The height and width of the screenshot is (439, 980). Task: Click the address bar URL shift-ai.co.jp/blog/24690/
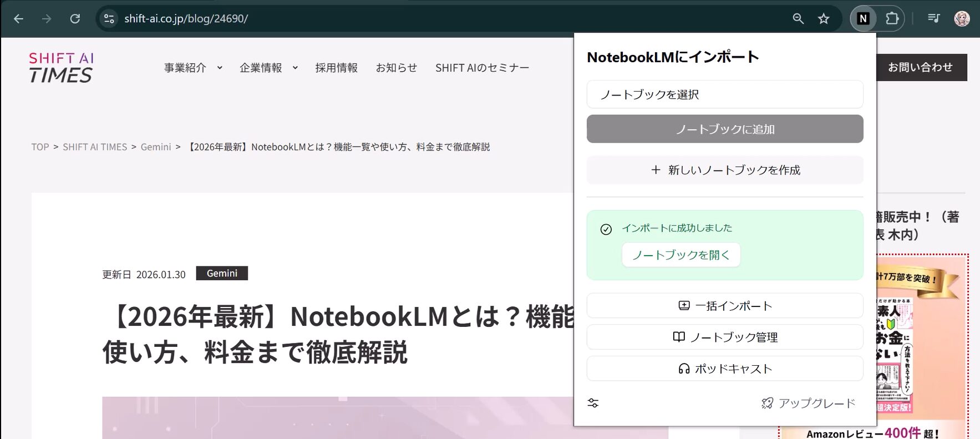point(186,19)
